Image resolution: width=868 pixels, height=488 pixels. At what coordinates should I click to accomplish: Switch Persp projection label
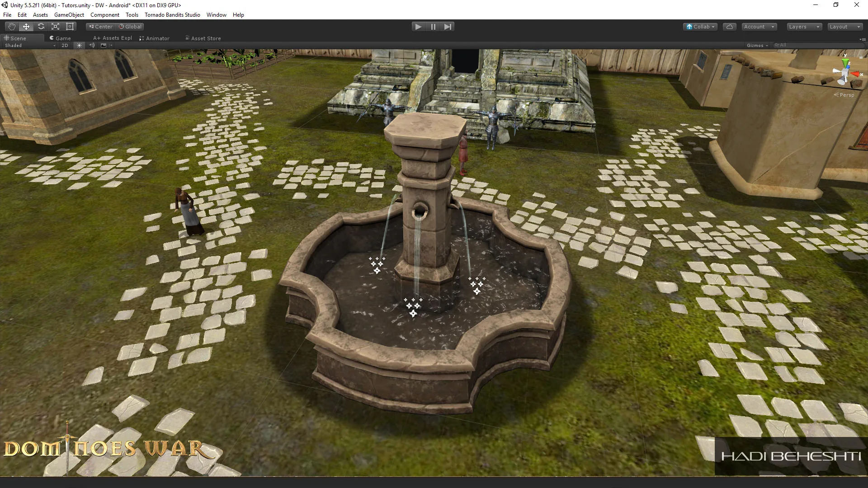(x=844, y=95)
